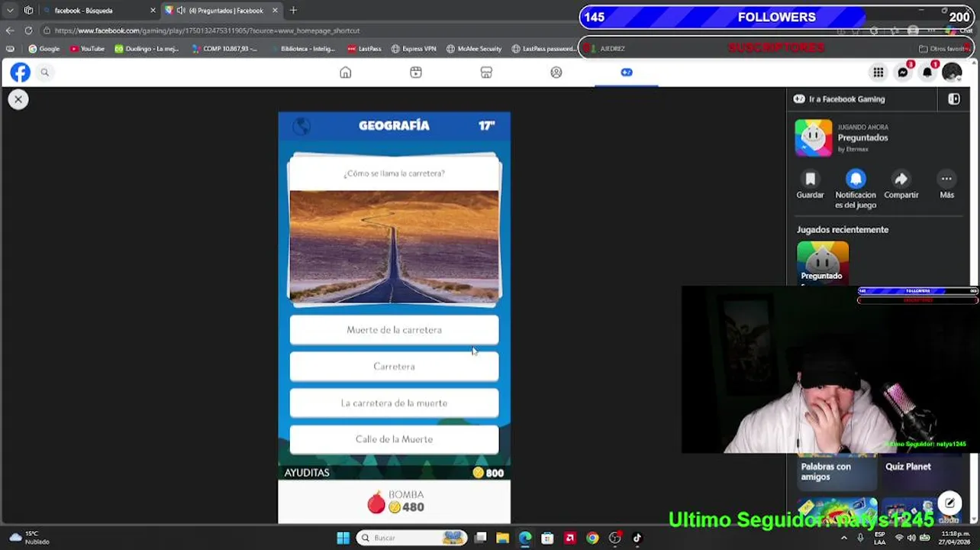Open the tab search dropdown arrow

[10, 11]
